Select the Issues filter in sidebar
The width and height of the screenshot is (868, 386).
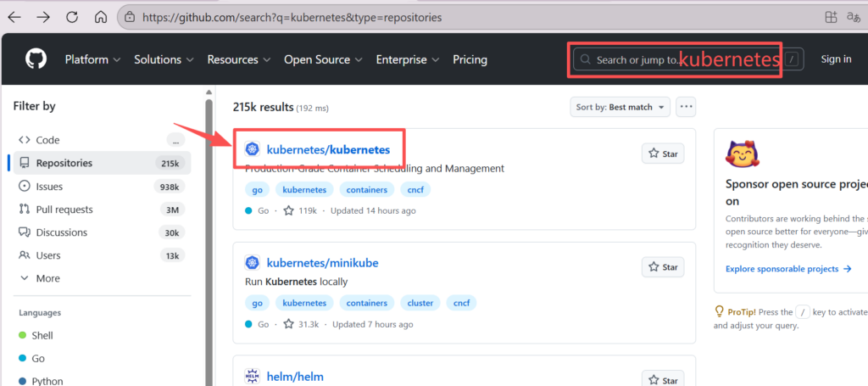pos(49,187)
